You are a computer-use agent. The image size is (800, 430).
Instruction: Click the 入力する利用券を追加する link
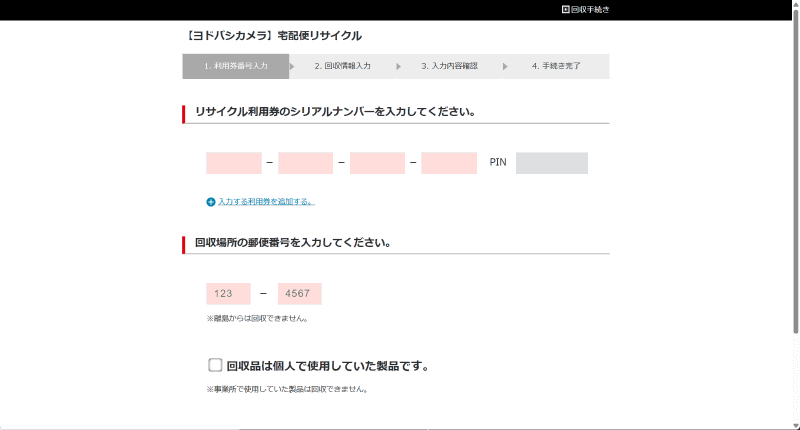tap(266, 201)
